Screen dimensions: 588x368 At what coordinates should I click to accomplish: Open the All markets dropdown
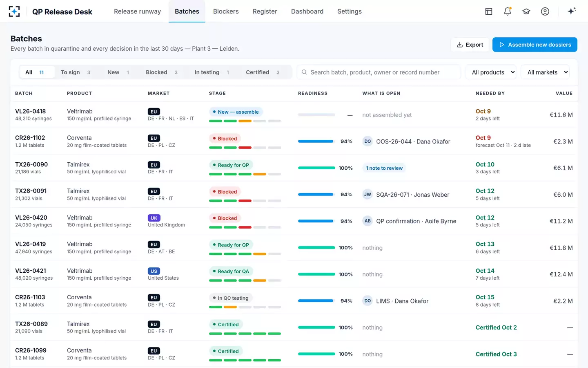545,72
